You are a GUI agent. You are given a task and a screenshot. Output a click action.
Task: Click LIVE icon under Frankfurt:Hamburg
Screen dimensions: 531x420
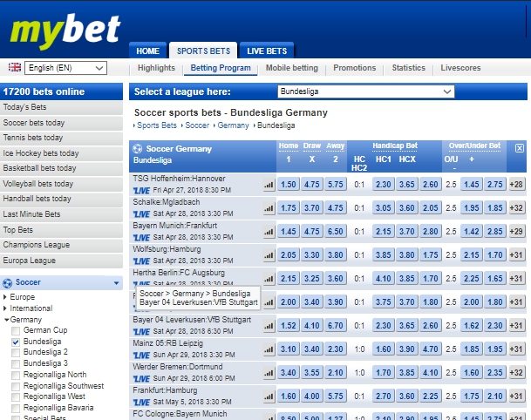pyautogui.click(x=141, y=402)
